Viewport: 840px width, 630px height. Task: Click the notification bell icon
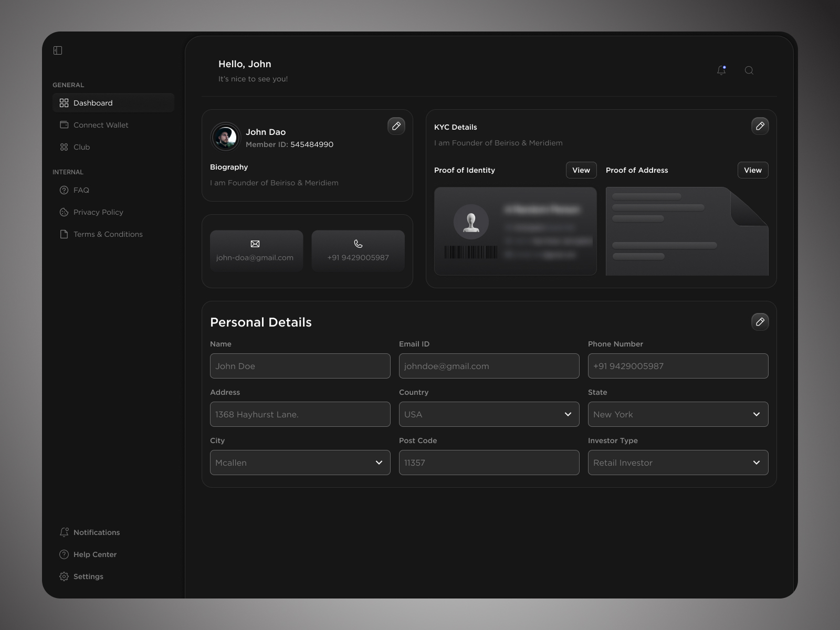721,70
